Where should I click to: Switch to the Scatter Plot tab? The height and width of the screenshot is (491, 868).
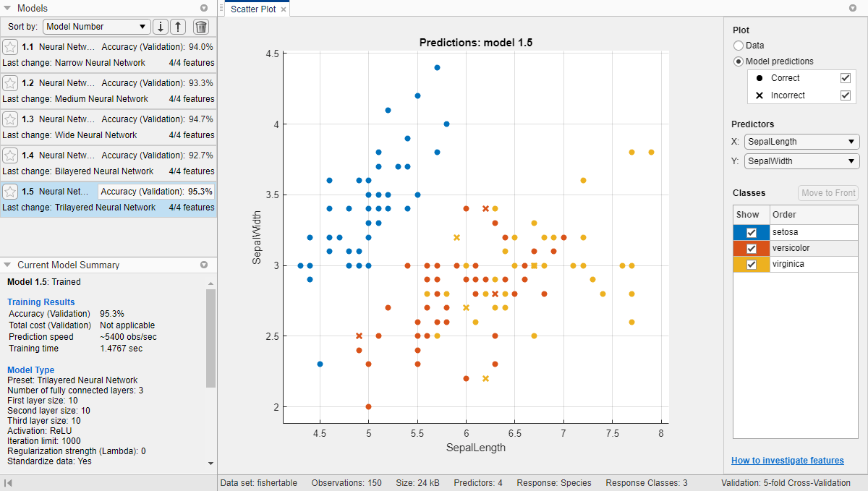(x=252, y=9)
